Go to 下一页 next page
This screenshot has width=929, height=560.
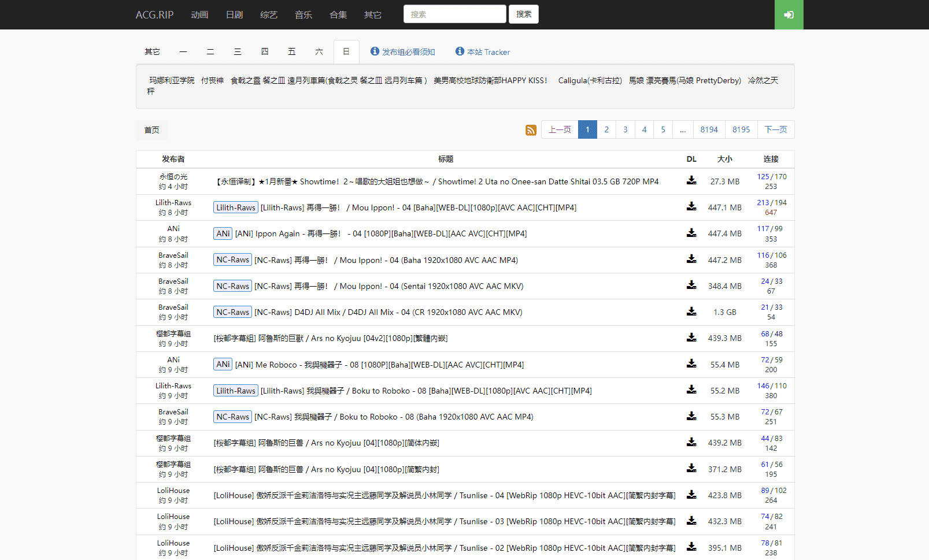coord(776,129)
